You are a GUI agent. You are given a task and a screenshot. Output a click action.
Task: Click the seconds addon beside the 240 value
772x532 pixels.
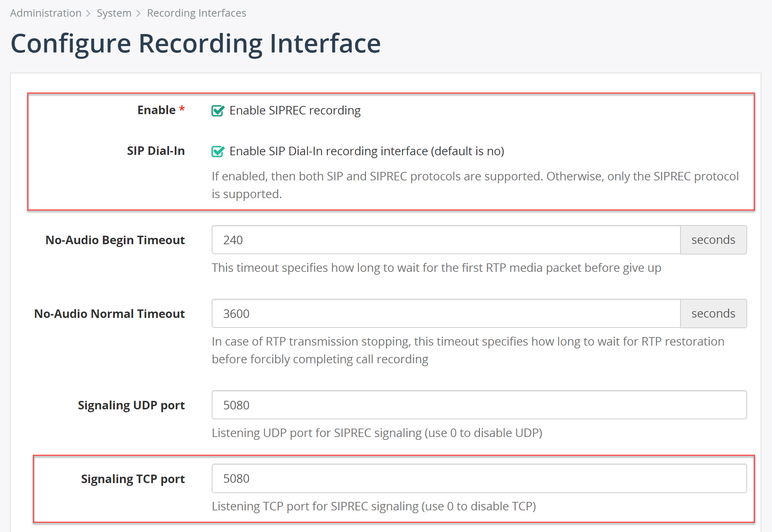point(713,240)
